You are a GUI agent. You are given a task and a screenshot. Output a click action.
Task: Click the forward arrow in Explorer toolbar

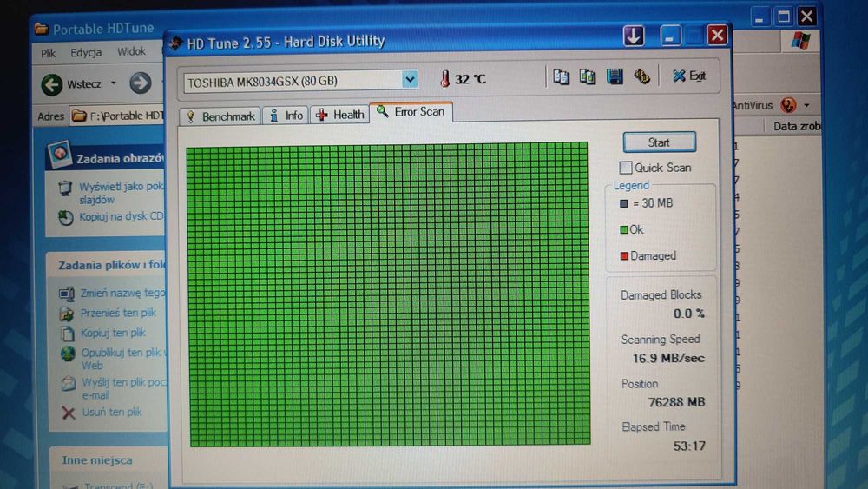[x=141, y=83]
